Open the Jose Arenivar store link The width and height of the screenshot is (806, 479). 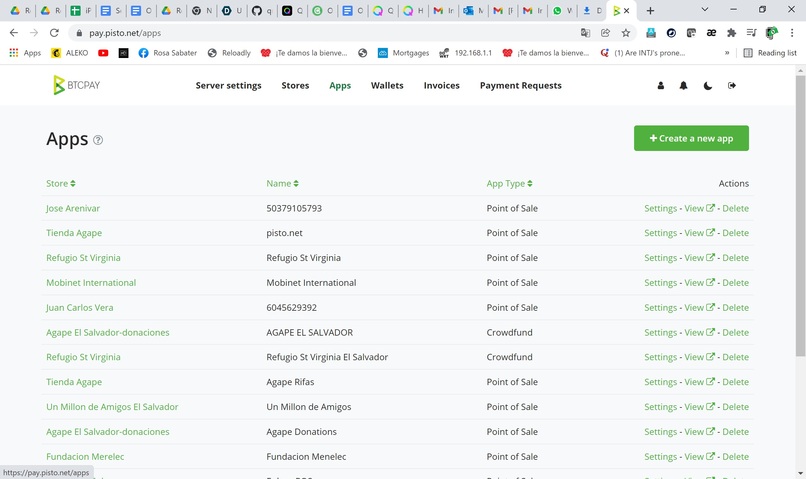pyautogui.click(x=73, y=208)
